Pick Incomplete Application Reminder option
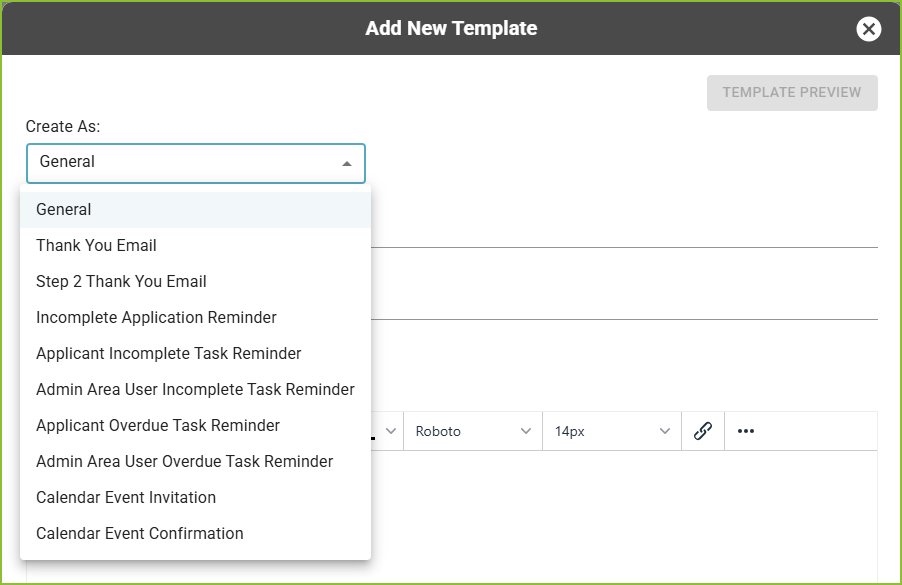Screen dimensions: 902x585 tap(156, 318)
